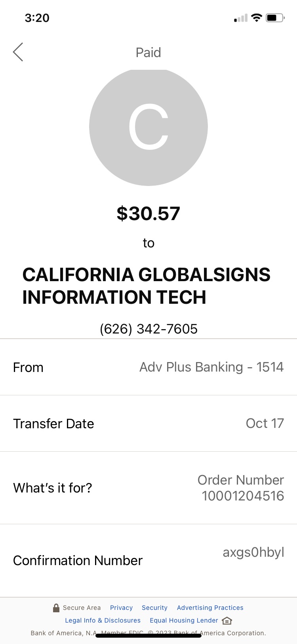Viewport: 297px width, 644px height.
Task: Tap the Secure Area lock icon
Action: click(56, 608)
